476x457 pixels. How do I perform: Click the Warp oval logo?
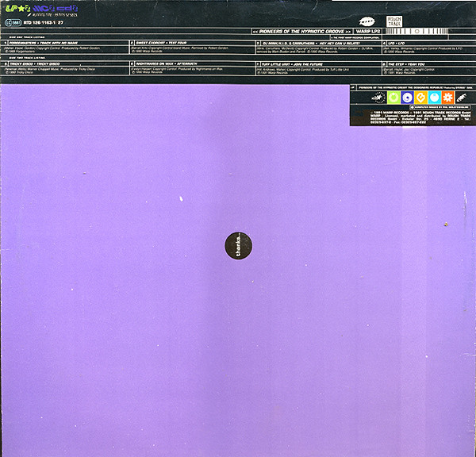coord(367,24)
